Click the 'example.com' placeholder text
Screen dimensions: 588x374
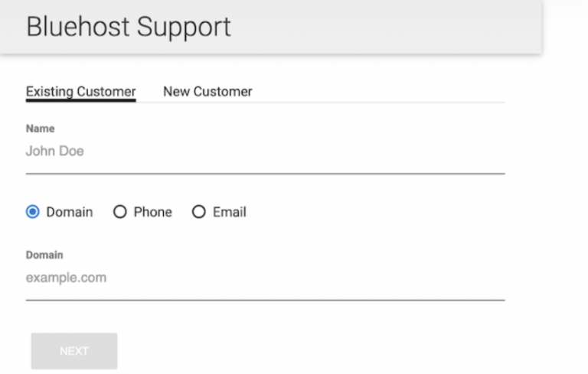(66, 278)
